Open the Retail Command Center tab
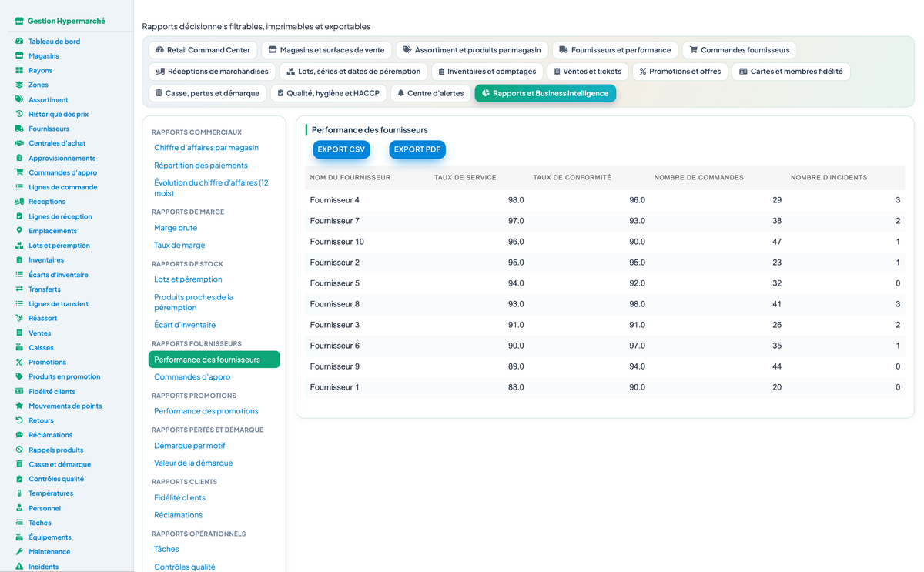The width and height of the screenshot is (924, 572). coord(203,50)
